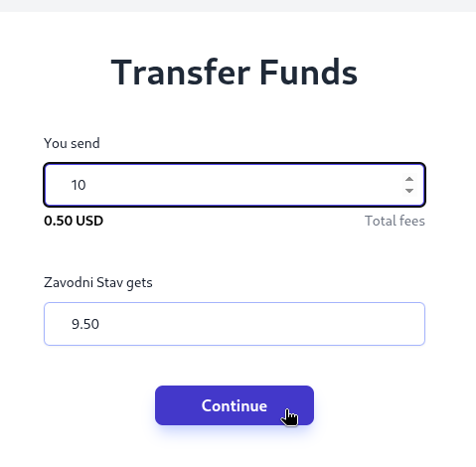Click the 9.50 value in the recipient field

(x=85, y=324)
